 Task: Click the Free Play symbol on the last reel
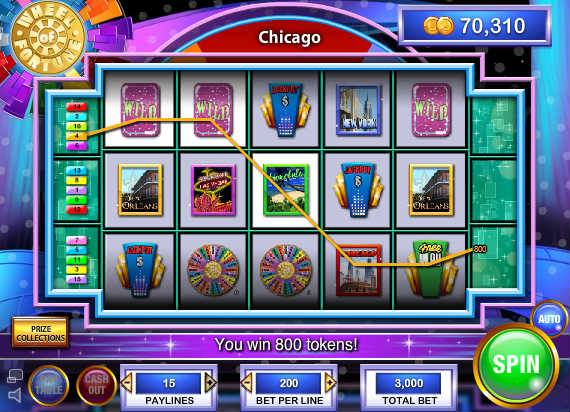coord(430,268)
